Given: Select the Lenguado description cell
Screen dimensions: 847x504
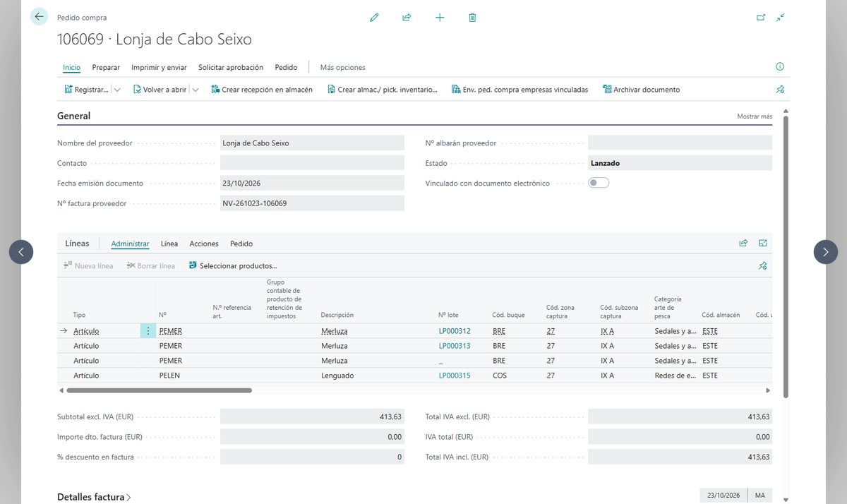Looking at the screenshot, I should [x=337, y=376].
